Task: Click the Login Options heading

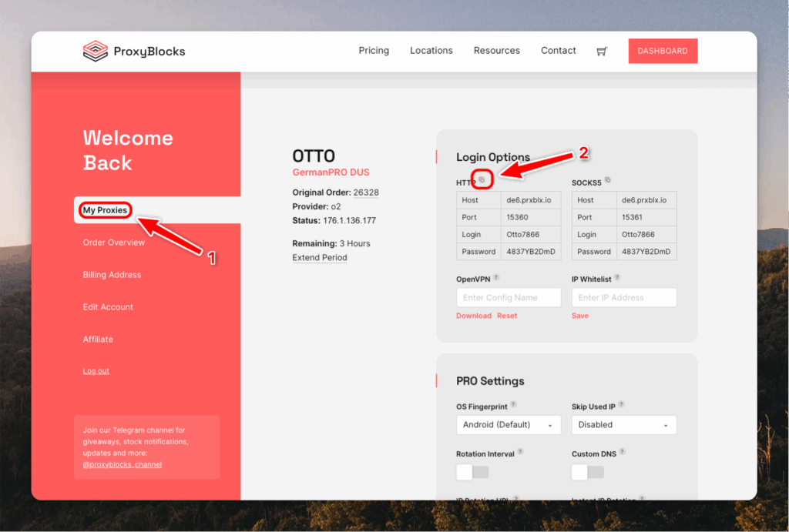Action: (x=492, y=157)
